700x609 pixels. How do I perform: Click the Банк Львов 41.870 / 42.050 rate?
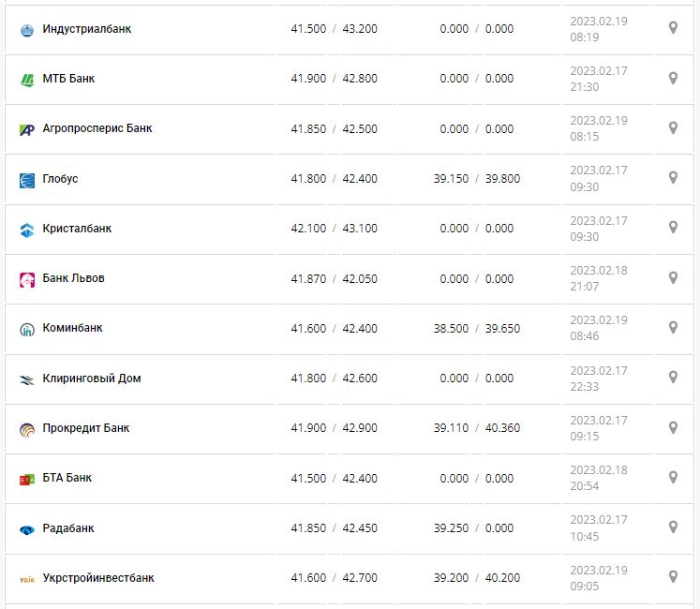[334, 278]
